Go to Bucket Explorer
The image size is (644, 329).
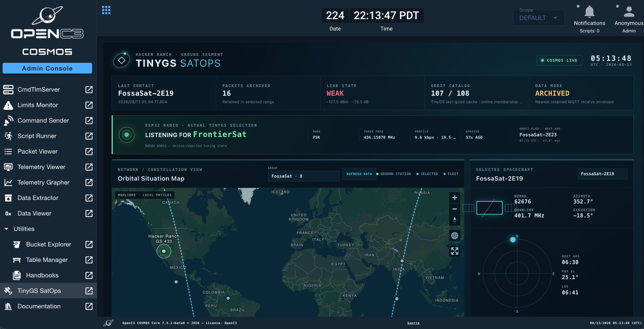point(49,244)
